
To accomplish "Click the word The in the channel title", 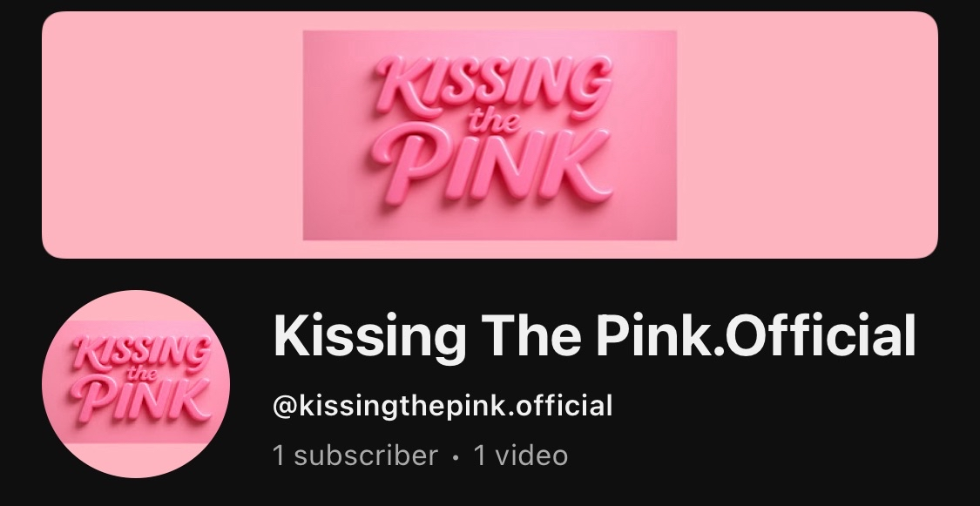I will [533, 336].
